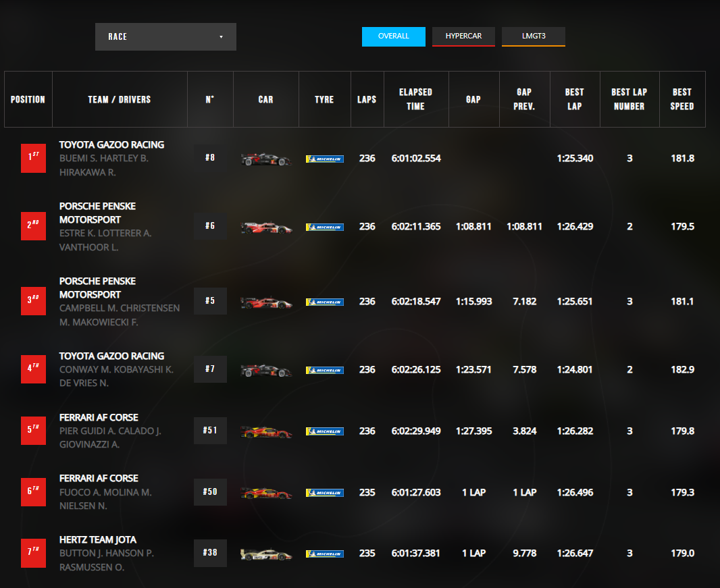
Task: Click drivers CONWAY M. KOBAYASHI K. DE VRIES N.
Action: (x=116, y=376)
